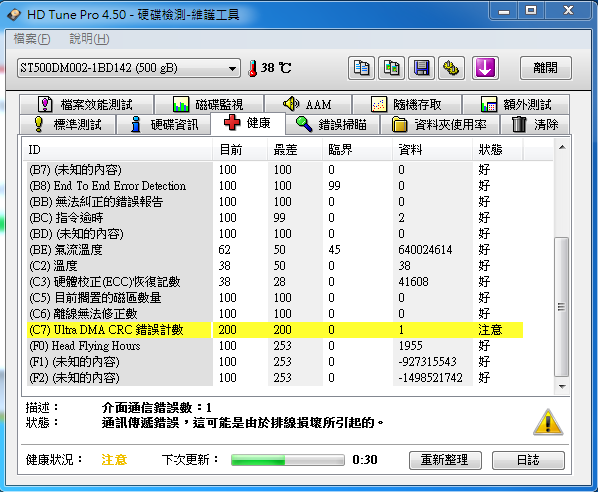The image size is (598, 492).
Task: Select the (C7) Ultra DMA CRC 錯誤計數 row
Action: [275, 330]
